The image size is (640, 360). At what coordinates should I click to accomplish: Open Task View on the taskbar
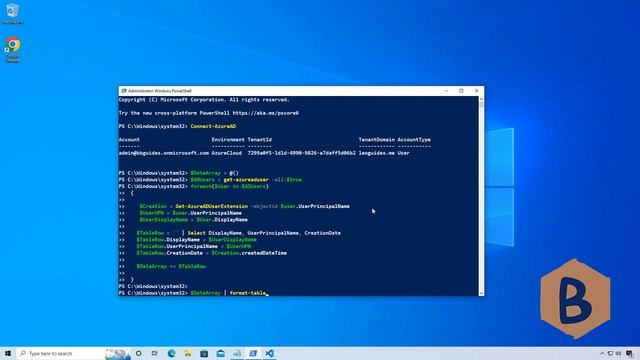(155, 353)
